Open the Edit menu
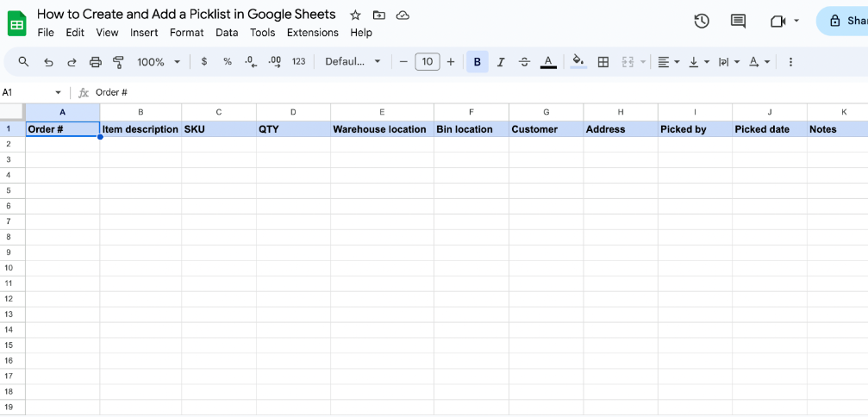The height and width of the screenshot is (417, 868). (75, 33)
